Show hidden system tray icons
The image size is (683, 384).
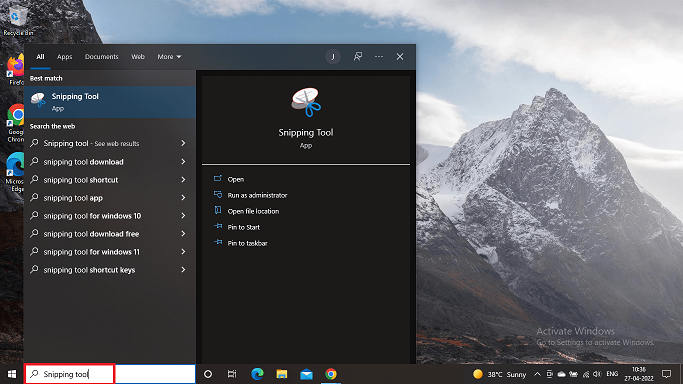(537, 374)
